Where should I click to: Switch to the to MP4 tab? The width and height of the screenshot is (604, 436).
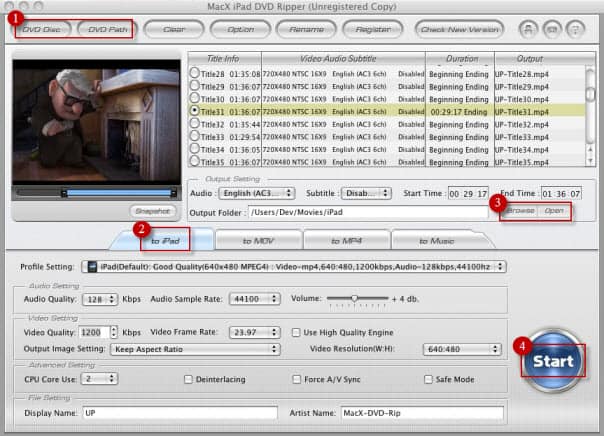coord(346,241)
